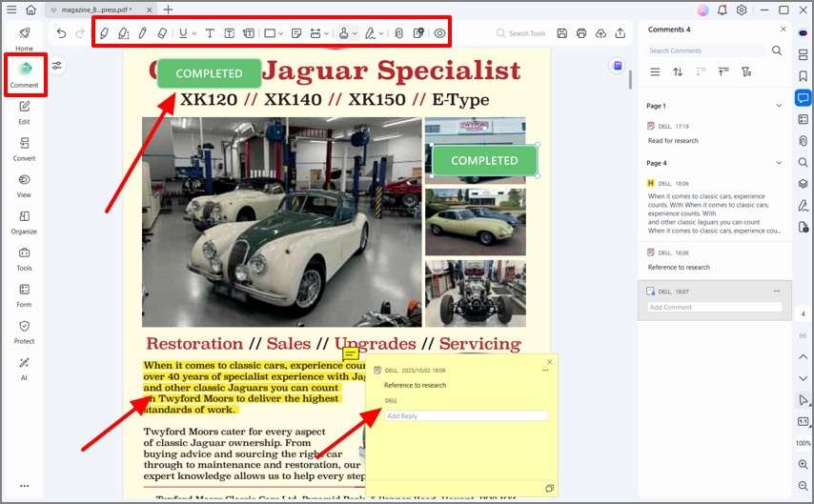Toggle the eye icon to hide comments

[439, 33]
